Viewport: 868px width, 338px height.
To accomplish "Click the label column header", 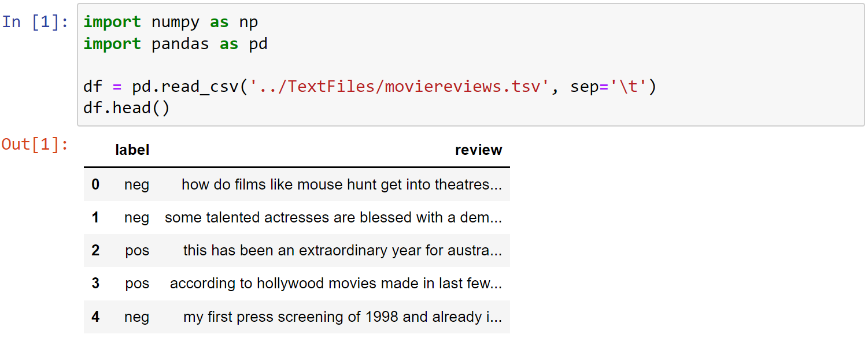I will (x=132, y=150).
